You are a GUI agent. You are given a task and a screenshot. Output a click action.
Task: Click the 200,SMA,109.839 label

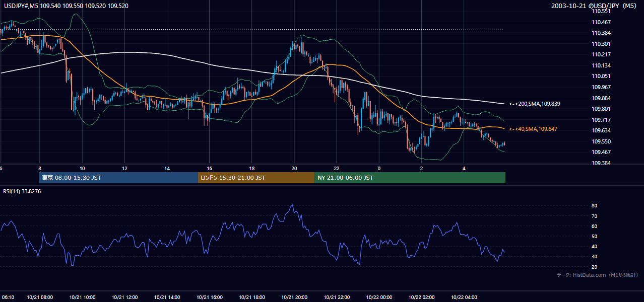[535, 104]
